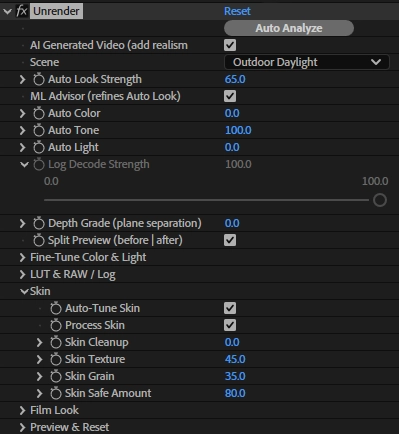The width and height of the screenshot is (399, 434).
Task: Click the Auto Look Strength stopwatch
Action: [x=39, y=79]
